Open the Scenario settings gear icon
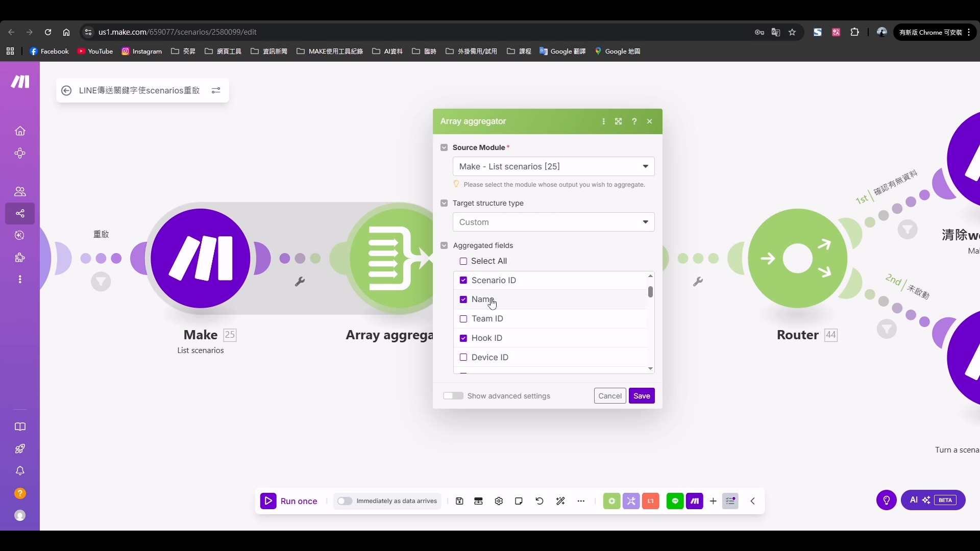 pos(499,501)
